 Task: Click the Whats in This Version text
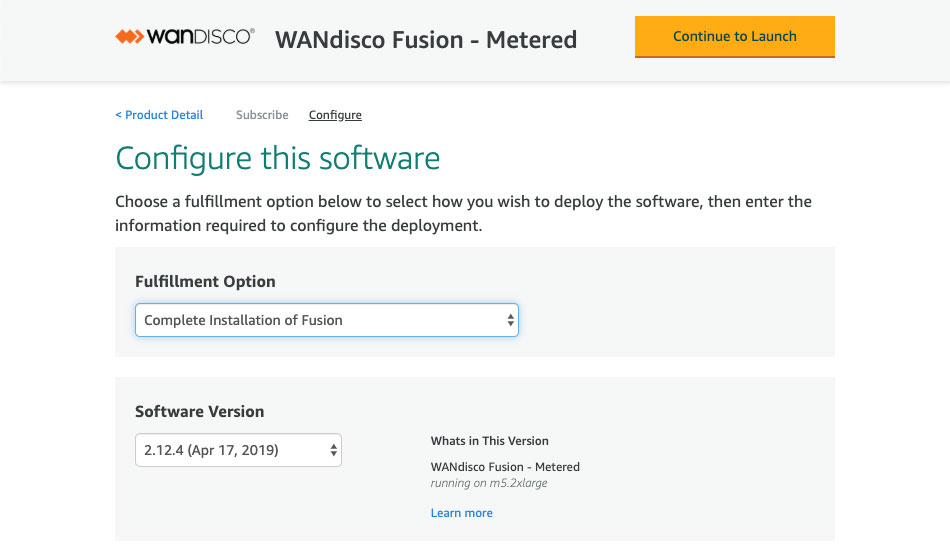tap(490, 441)
